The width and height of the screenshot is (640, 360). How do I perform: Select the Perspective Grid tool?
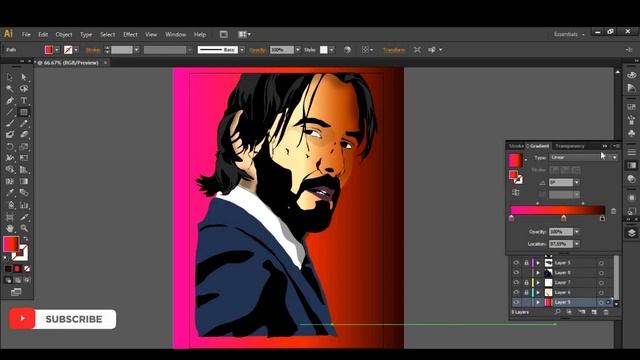[24, 169]
